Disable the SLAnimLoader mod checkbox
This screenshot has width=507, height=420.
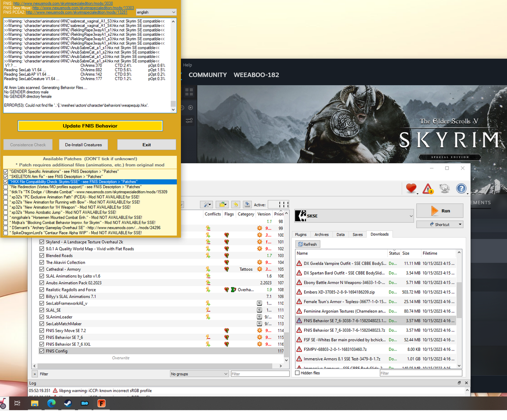pos(42,317)
